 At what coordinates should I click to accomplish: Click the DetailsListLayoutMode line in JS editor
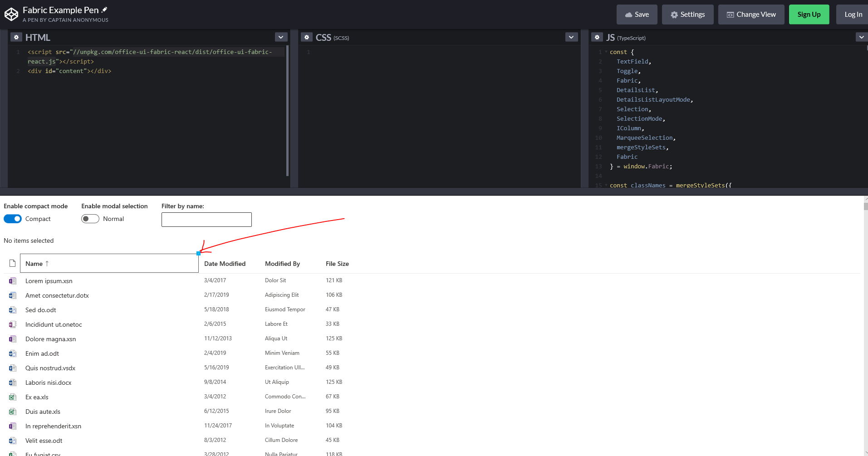coord(655,99)
